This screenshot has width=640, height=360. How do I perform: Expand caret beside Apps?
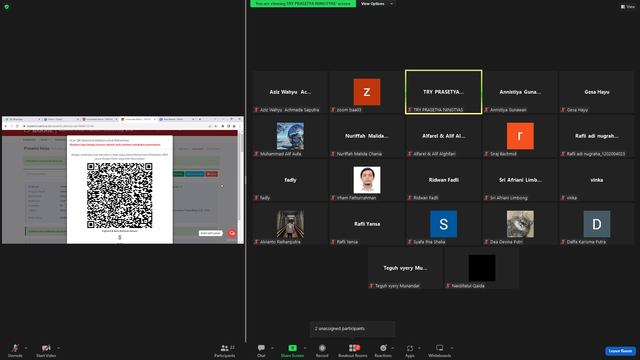click(419, 348)
